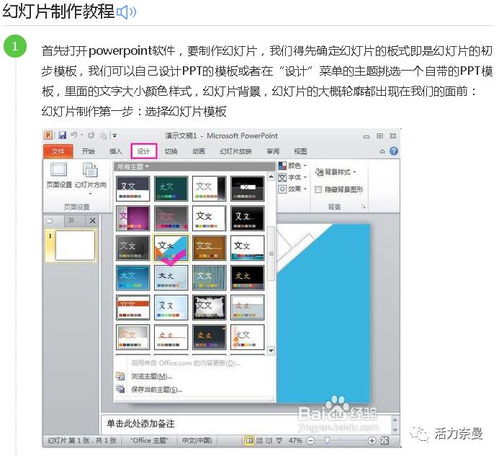Screen dimensions: 499x456
Task: Click the orange 文件 File button
Action: click(58, 151)
